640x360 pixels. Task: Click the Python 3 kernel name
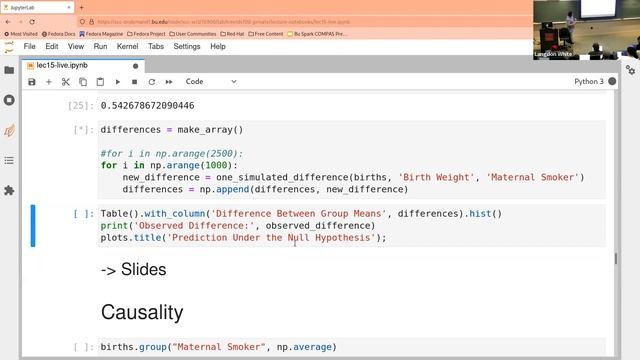[589, 82]
